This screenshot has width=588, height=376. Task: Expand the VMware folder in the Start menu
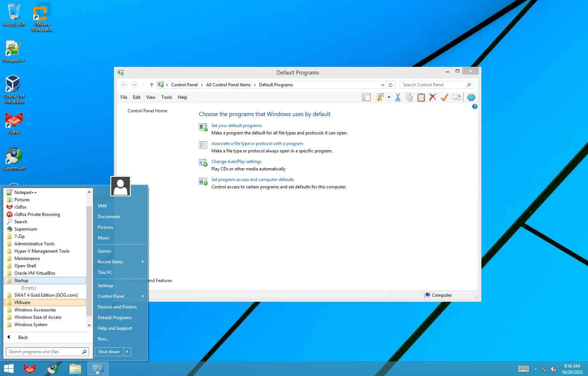(x=46, y=303)
